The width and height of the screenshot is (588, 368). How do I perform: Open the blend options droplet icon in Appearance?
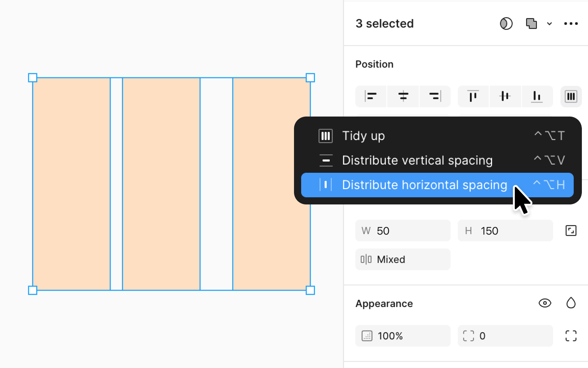point(571,303)
